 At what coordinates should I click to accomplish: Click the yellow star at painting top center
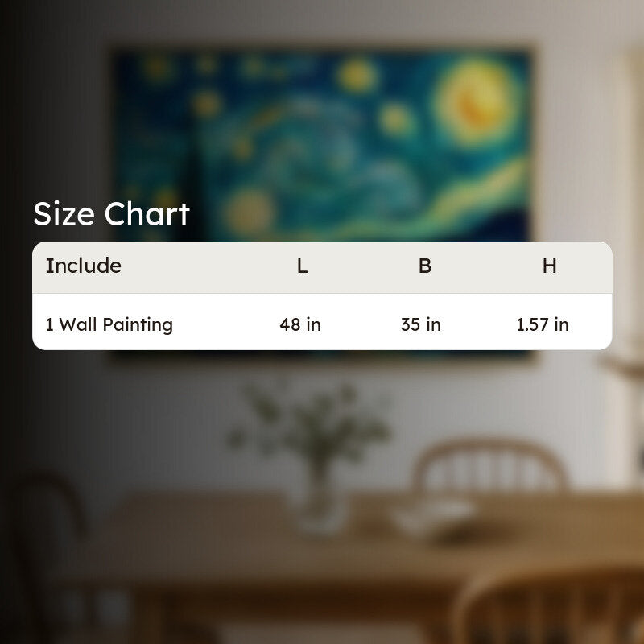click(x=357, y=75)
